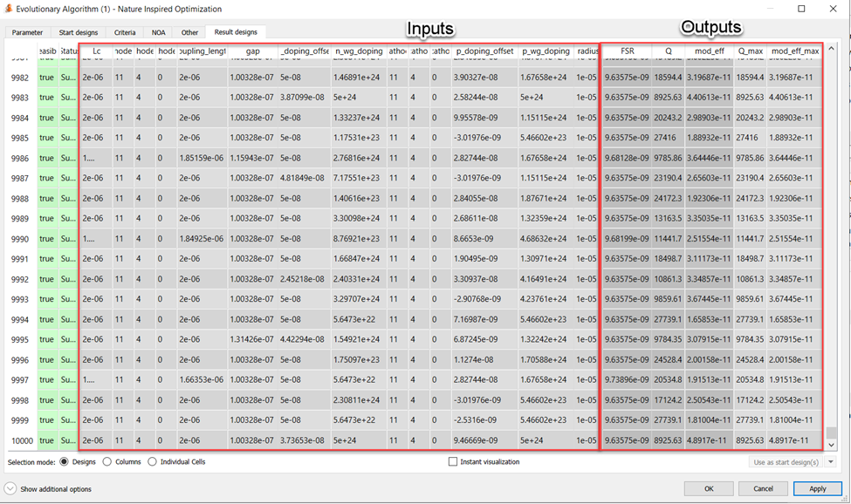Maximize the dialog window
Viewport: 851px width, 504px height.
(x=801, y=9)
